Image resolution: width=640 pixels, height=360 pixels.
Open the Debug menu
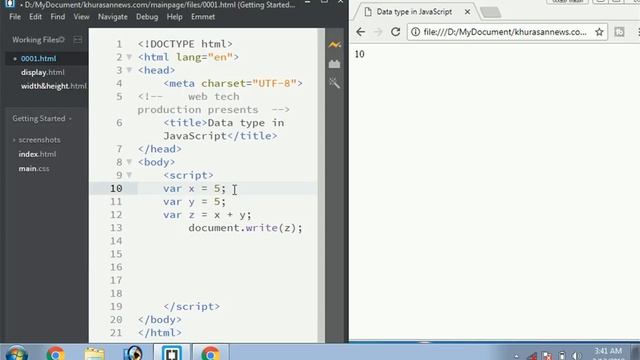pos(147,17)
